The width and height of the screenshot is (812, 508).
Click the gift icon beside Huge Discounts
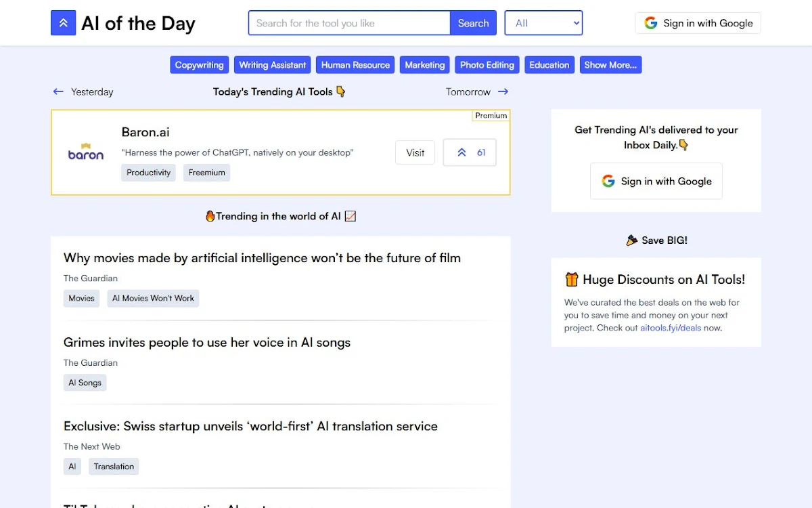coord(572,279)
